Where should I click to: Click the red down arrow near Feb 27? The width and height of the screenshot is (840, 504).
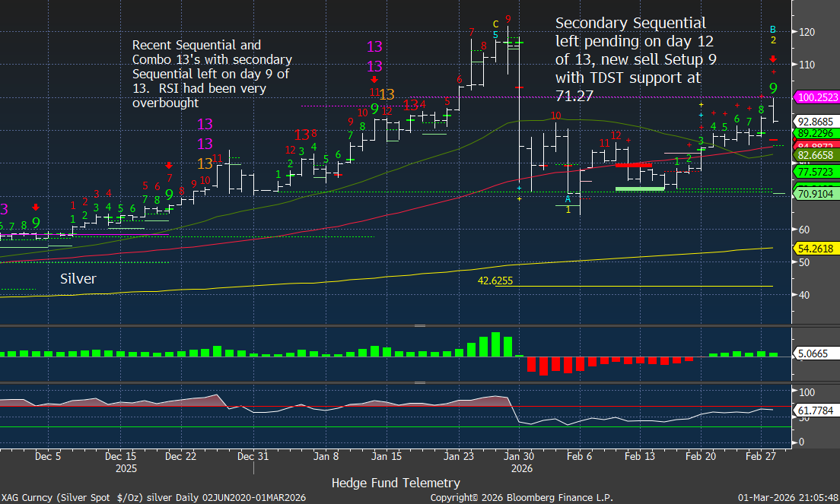click(773, 59)
